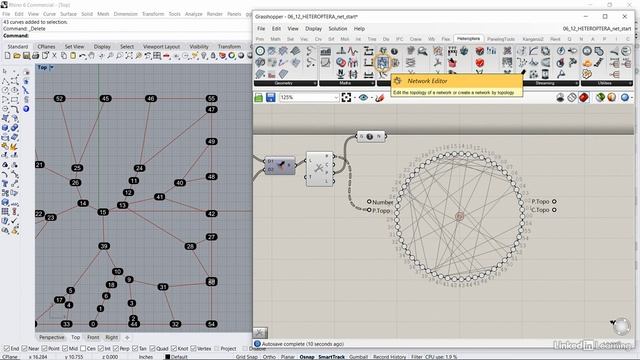640x360 pixels.
Task: Select the Network Editor component icon
Action: pos(382,62)
